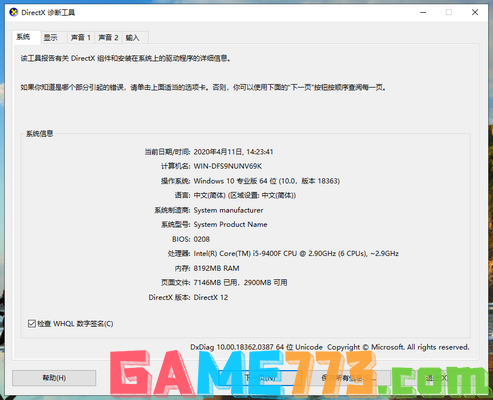Click the 下一页(N) button
Viewport: 493px width, 400px height.
[x=260, y=378]
